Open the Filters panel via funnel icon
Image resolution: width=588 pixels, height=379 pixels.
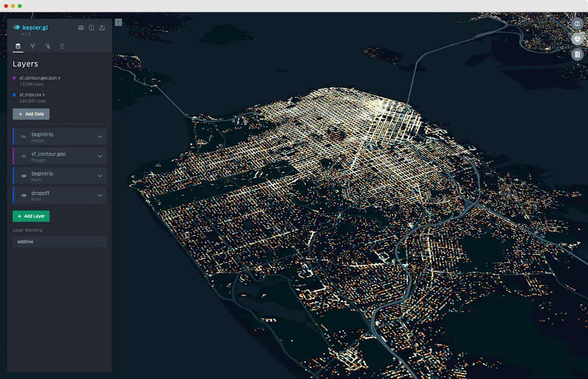[33, 46]
